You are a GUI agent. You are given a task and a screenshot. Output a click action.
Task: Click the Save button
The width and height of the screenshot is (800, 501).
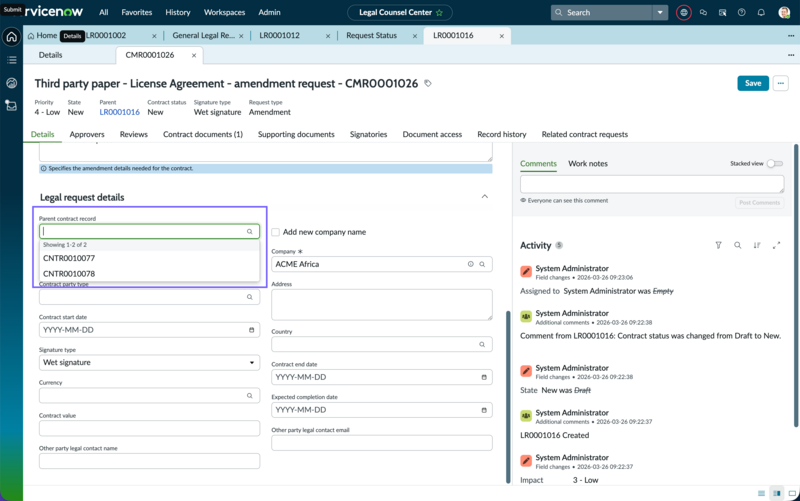(x=753, y=83)
